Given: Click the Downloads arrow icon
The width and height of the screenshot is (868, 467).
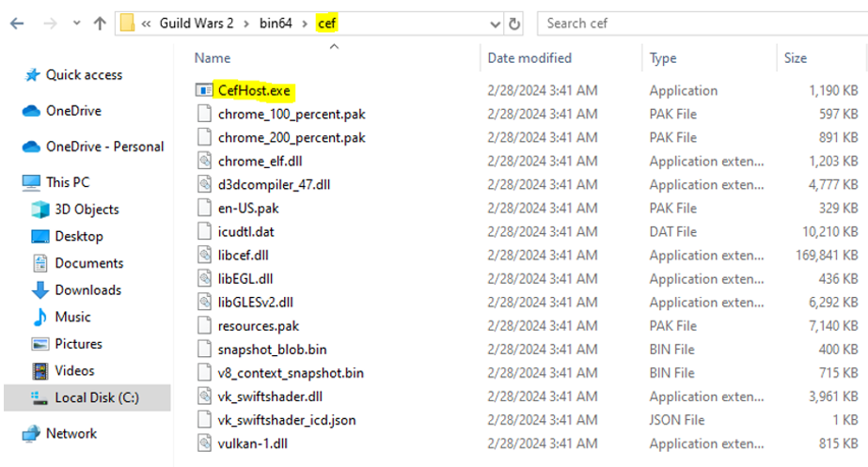Looking at the screenshot, I should 39,290.
